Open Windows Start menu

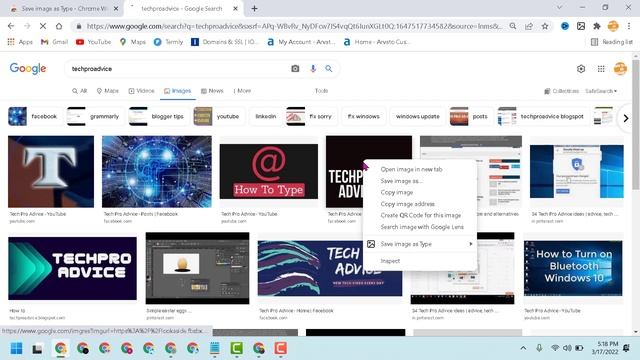(16, 349)
